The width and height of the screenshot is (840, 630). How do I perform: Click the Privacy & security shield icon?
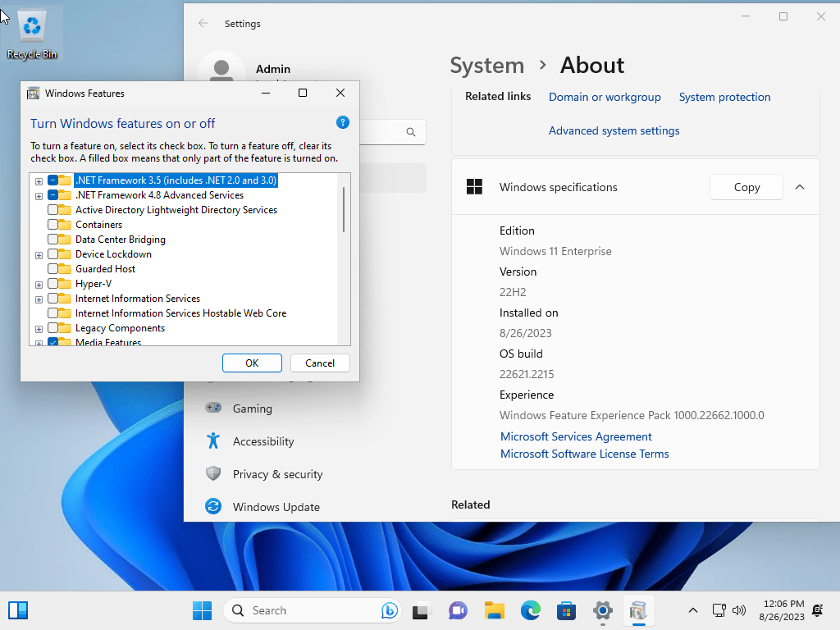tap(213, 473)
